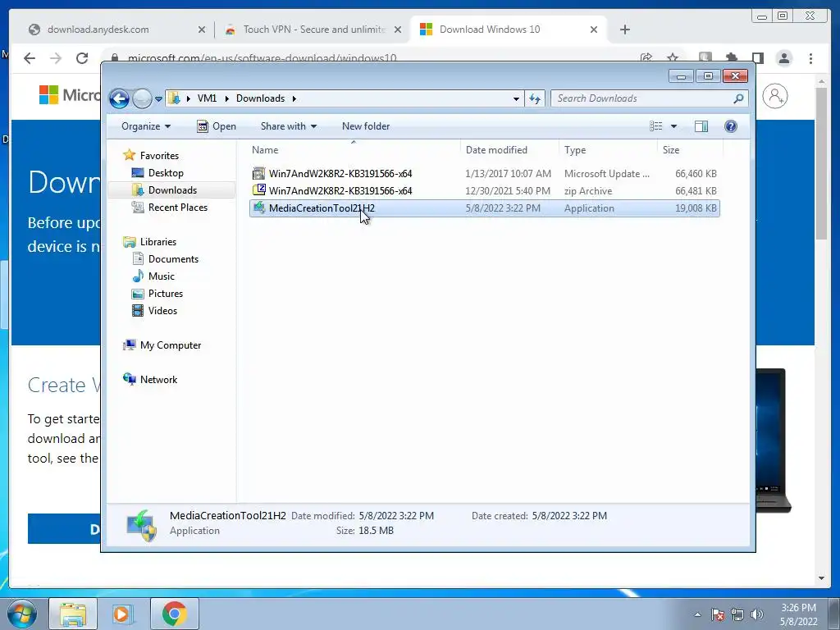Click the 1/13/2017 10:07 AM date cell
This screenshot has width=840, height=630.
pos(508,174)
